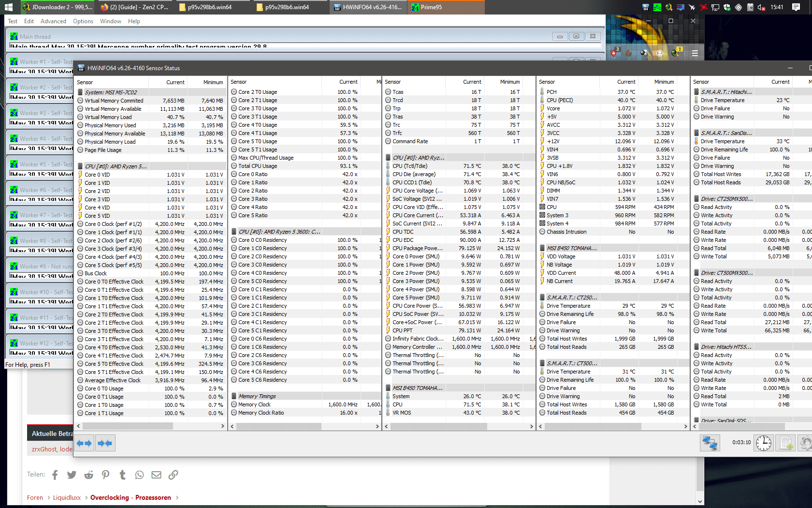Image resolution: width=812 pixels, height=508 pixels.
Task: Select the 'Memory Clock Ratio' sensor row
Action: 304,413
